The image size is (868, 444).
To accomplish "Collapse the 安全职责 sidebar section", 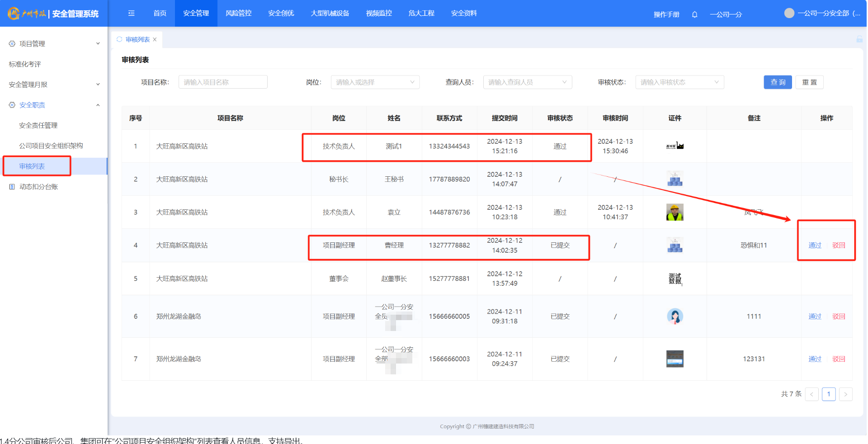I will pos(98,105).
